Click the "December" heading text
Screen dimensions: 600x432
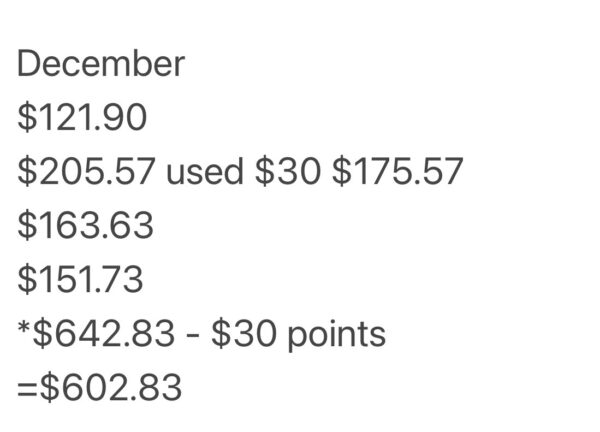pyautogui.click(x=101, y=64)
